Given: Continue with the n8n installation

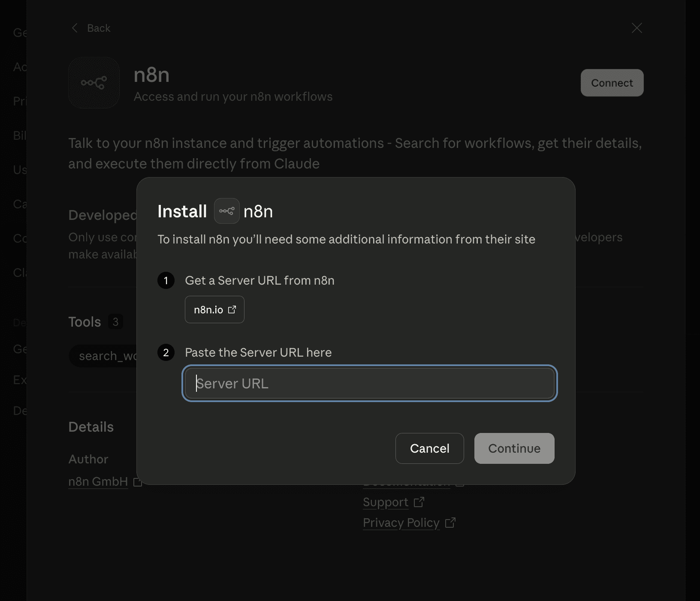Looking at the screenshot, I should 514,448.
